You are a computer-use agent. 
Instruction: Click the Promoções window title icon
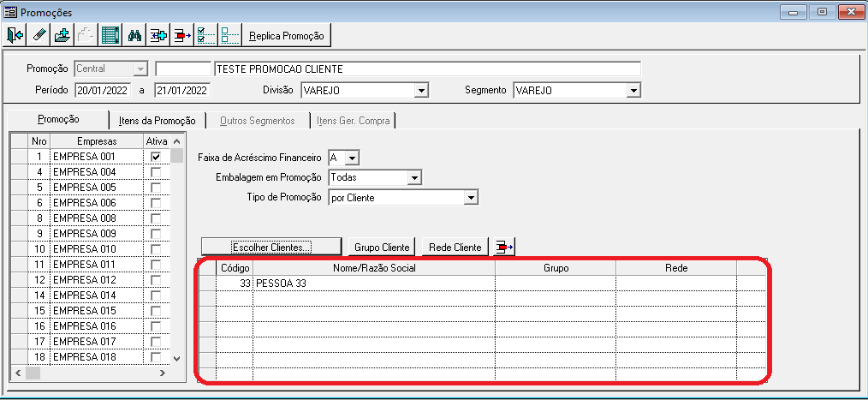point(9,12)
